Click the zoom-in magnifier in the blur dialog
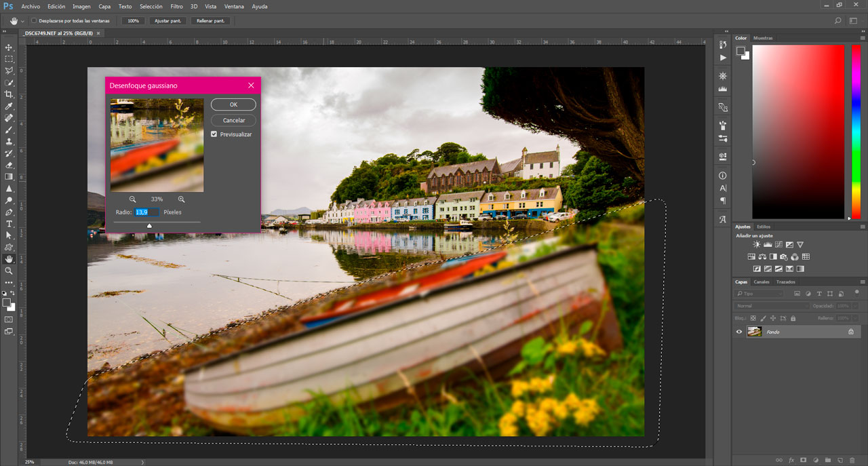 tap(181, 199)
